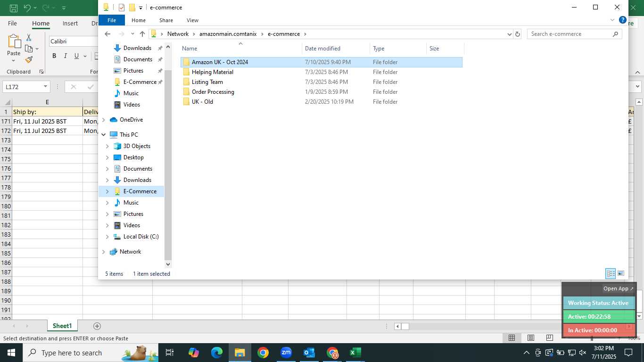Select Desktop in navigation pane
The height and width of the screenshot is (362, 644).
(133, 157)
